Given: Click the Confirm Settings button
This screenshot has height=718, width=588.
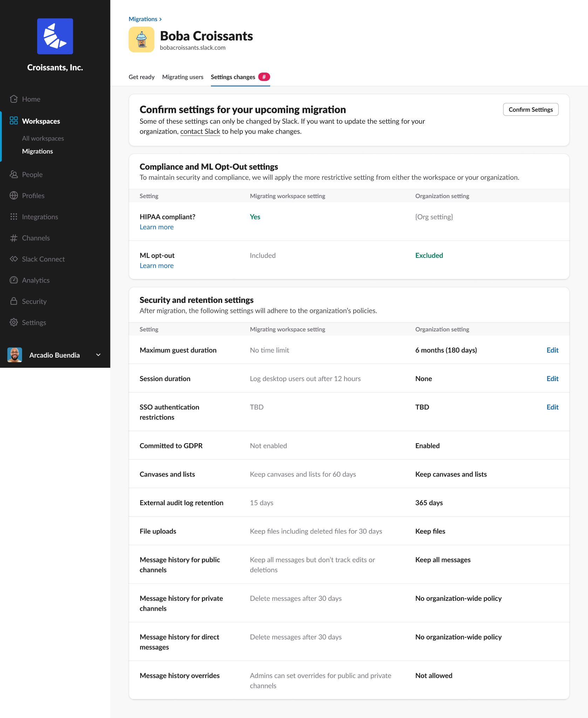Looking at the screenshot, I should click(x=531, y=109).
